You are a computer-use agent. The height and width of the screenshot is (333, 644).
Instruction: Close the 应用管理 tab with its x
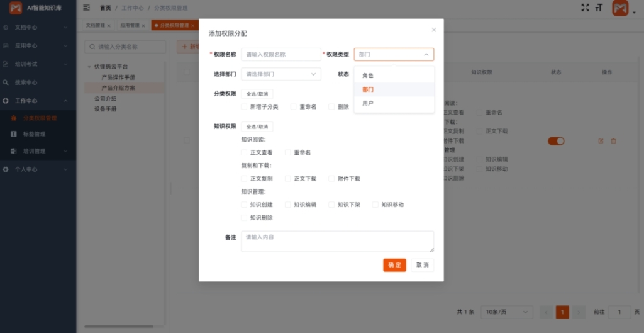pyautogui.click(x=143, y=25)
